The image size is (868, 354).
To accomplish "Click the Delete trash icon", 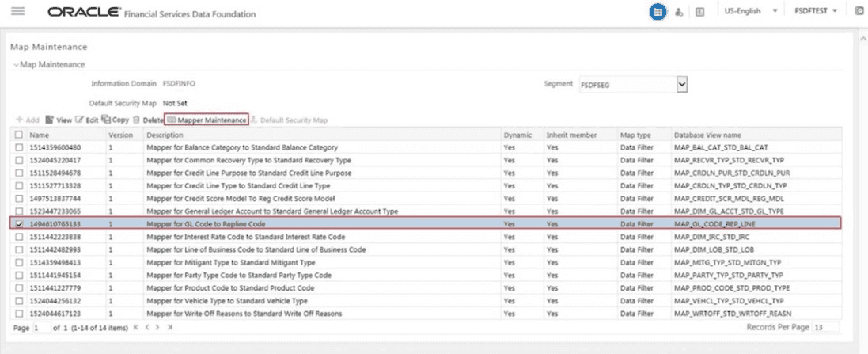I will [136, 120].
